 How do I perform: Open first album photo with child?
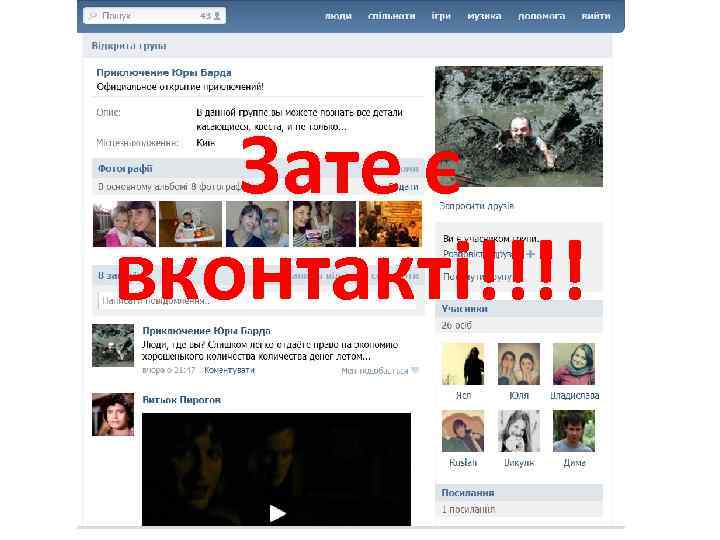pyautogui.click(x=124, y=224)
